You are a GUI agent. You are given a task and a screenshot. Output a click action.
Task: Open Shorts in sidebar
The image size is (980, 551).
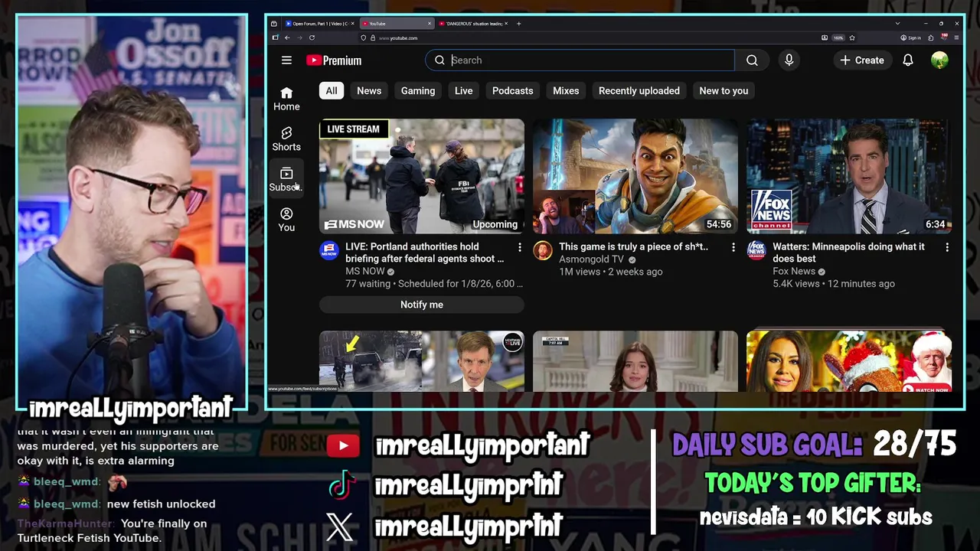[286, 139]
